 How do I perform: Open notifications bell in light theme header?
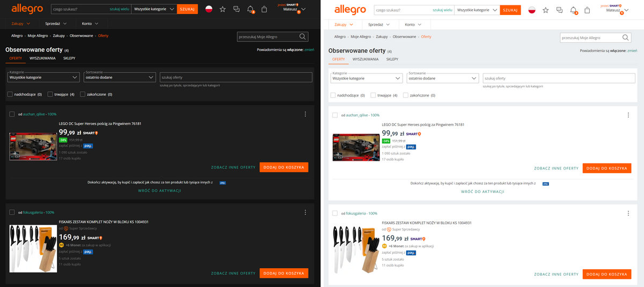[573, 10]
